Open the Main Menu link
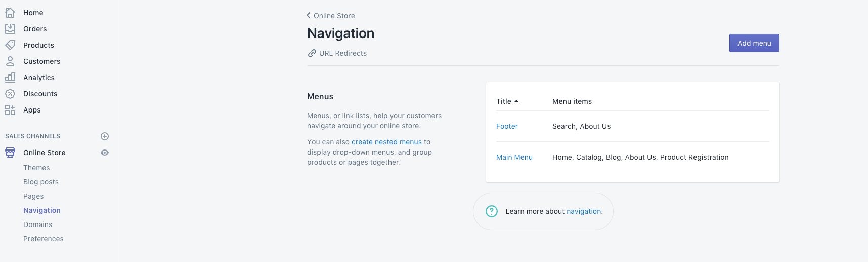This screenshot has width=868, height=262. (x=514, y=157)
